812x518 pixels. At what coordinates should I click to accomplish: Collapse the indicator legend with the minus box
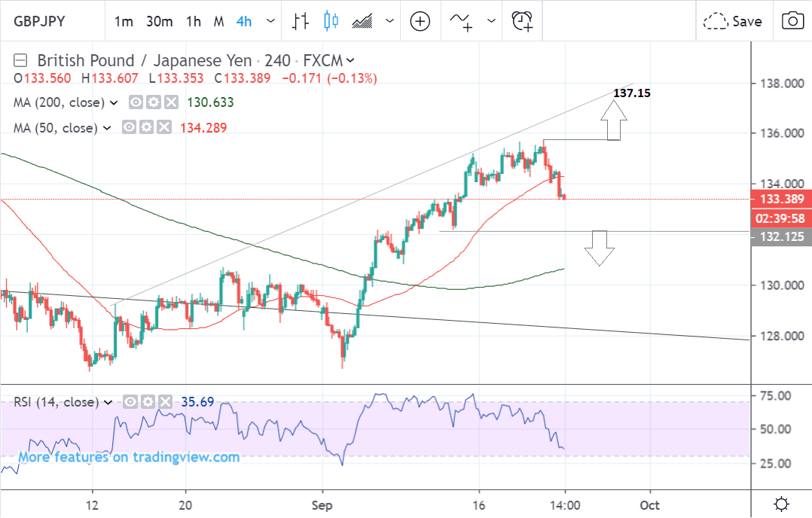tap(21, 61)
